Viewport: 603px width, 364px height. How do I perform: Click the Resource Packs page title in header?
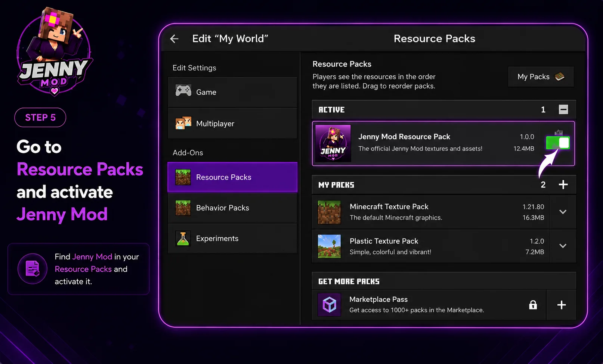[435, 38]
